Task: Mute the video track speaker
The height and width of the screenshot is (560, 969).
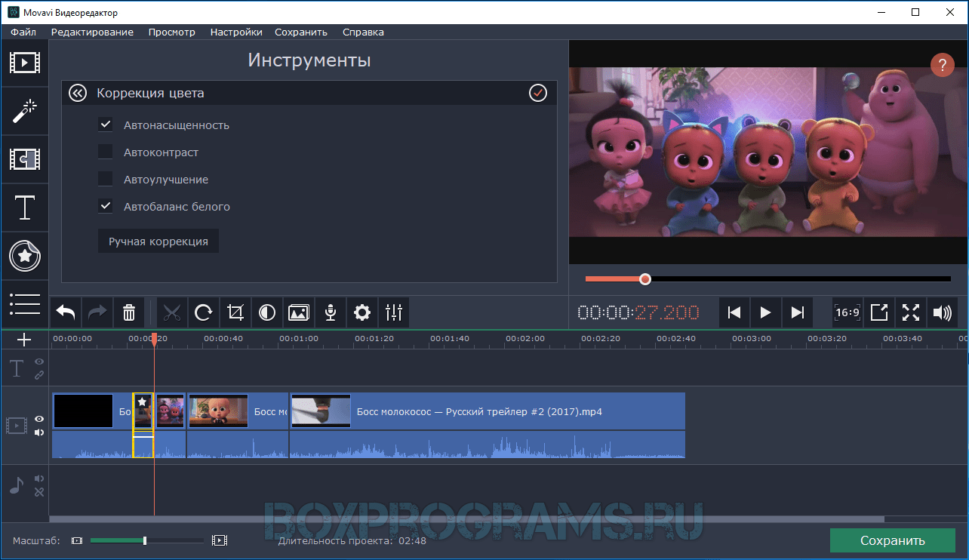Action: 39,432
